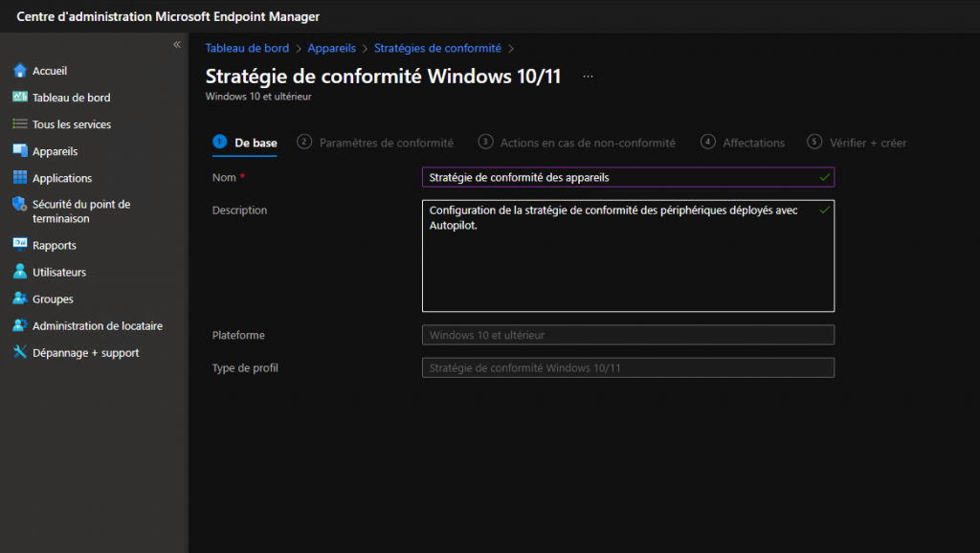Viewport: 980px width, 553px height.
Task: Open Dépannage + support
Action: point(85,353)
